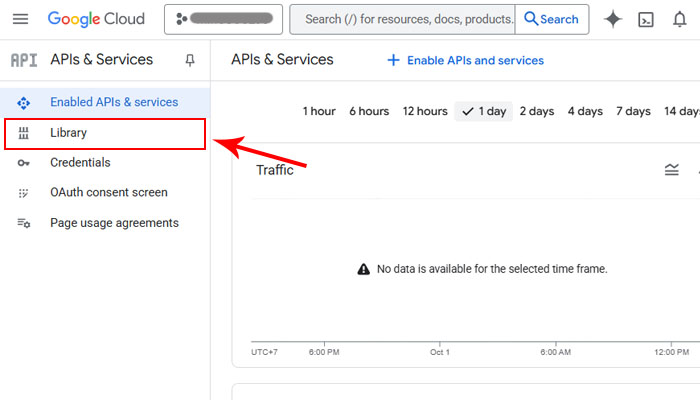700x400 pixels.
Task: Go to OAuth consent screen
Action: point(108,193)
